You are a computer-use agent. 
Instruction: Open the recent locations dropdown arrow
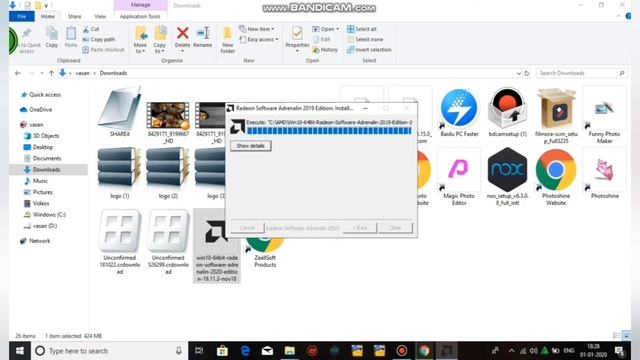tap(42, 73)
